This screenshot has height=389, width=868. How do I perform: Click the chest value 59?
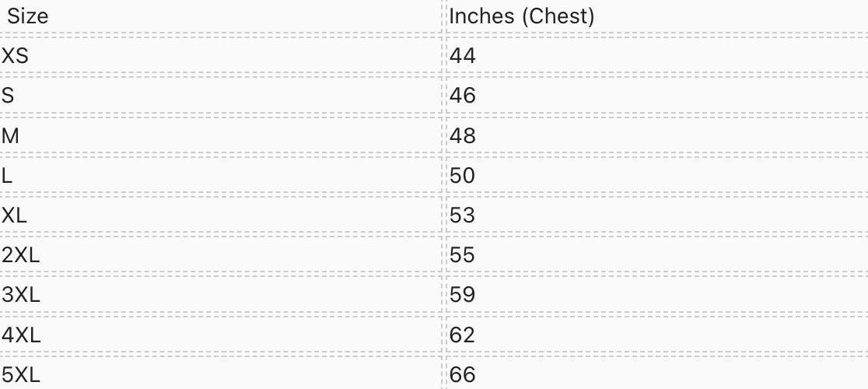[x=462, y=296]
